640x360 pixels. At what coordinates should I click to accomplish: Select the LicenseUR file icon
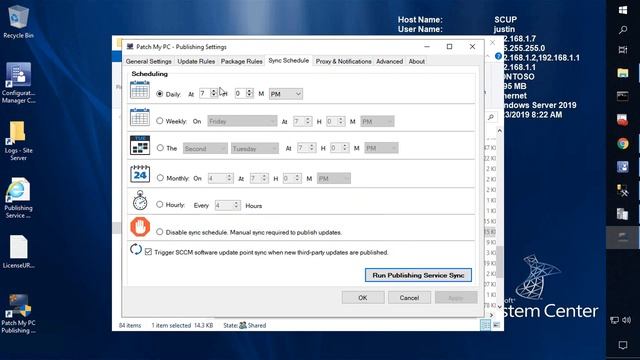18,252
